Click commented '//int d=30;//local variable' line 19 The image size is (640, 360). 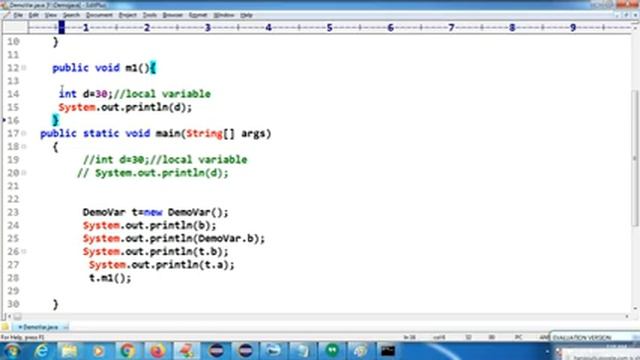[165, 160]
